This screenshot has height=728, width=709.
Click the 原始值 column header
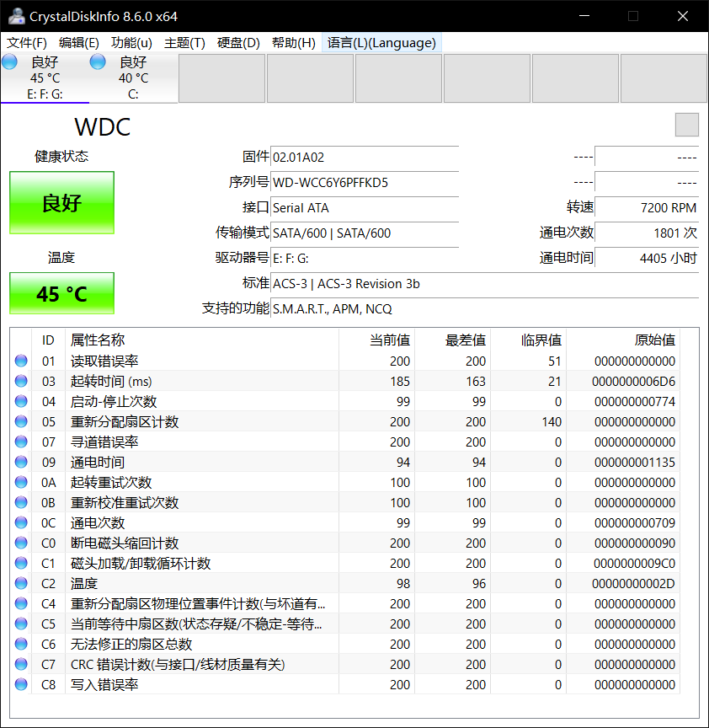click(x=623, y=340)
